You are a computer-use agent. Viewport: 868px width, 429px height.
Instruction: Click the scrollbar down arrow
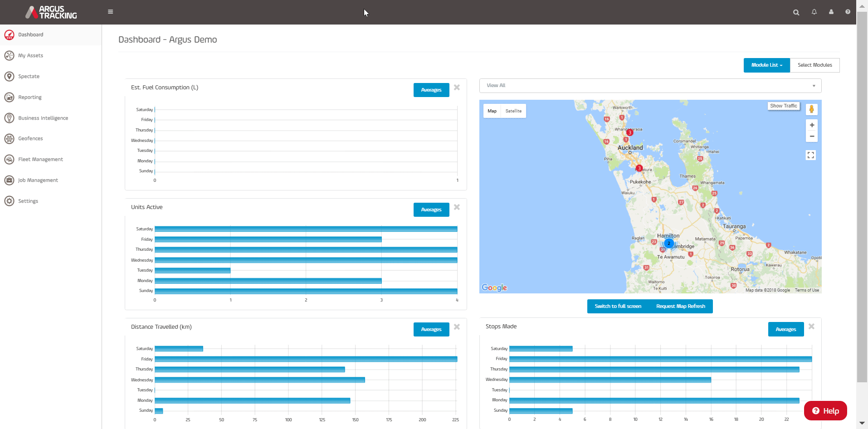pyautogui.click(x=862, y=423)
